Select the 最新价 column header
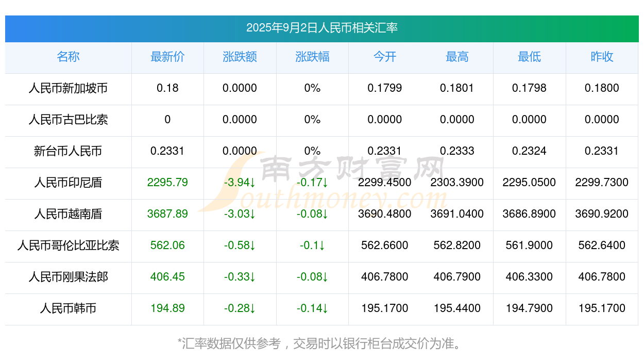The image size is (644, 360). tap(167, 57)
